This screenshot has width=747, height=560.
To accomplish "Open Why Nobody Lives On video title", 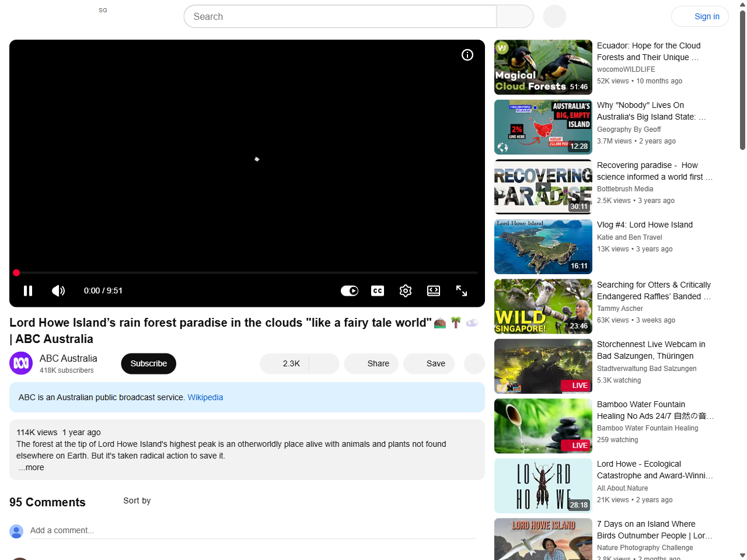I will coord(652,111).
